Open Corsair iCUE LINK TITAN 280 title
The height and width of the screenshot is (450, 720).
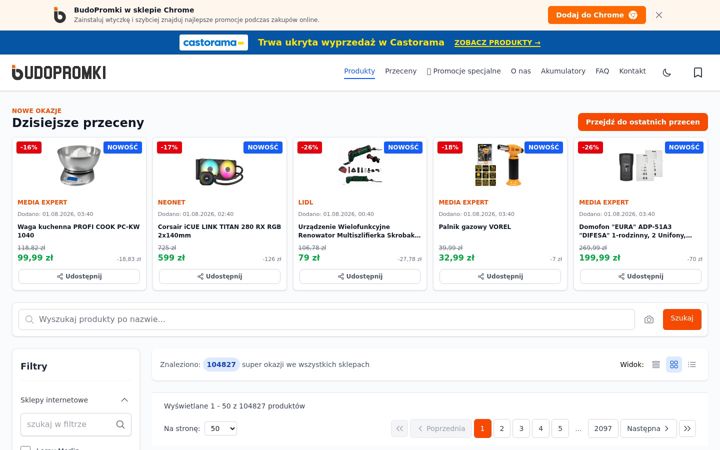tap(219, 231)
